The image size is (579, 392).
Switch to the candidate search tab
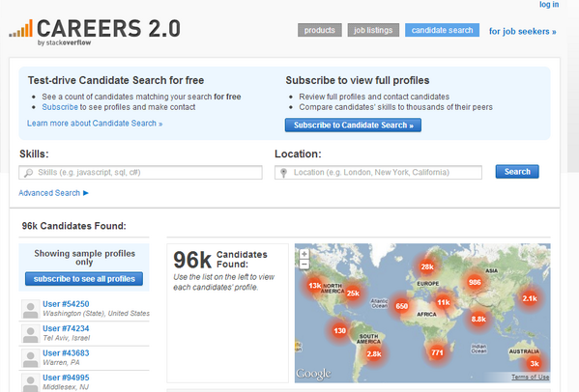coord(442,30)
